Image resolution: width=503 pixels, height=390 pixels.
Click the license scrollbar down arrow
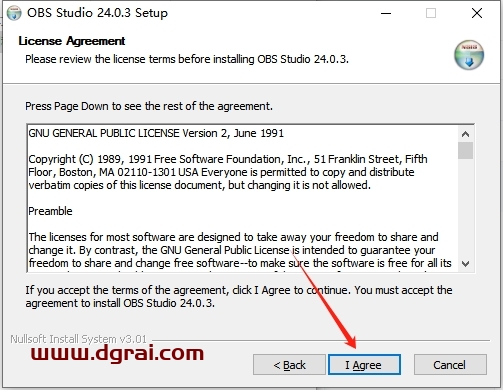point(465,264)
